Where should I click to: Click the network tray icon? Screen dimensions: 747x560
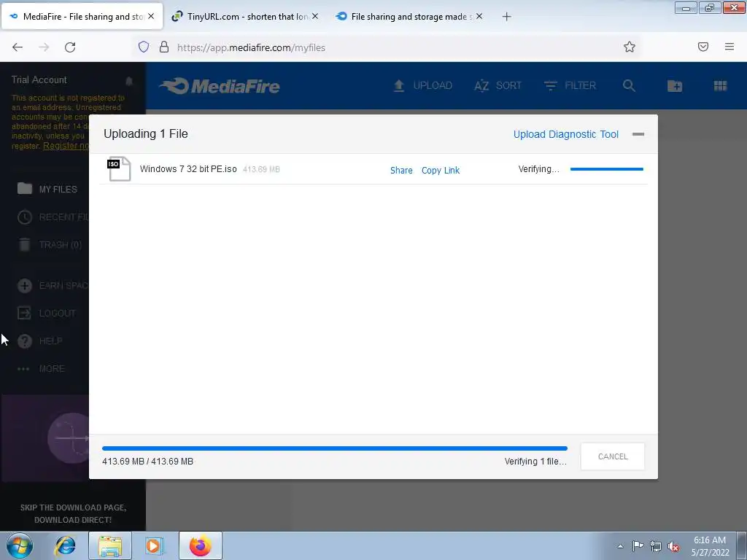(x=656, y=546)
